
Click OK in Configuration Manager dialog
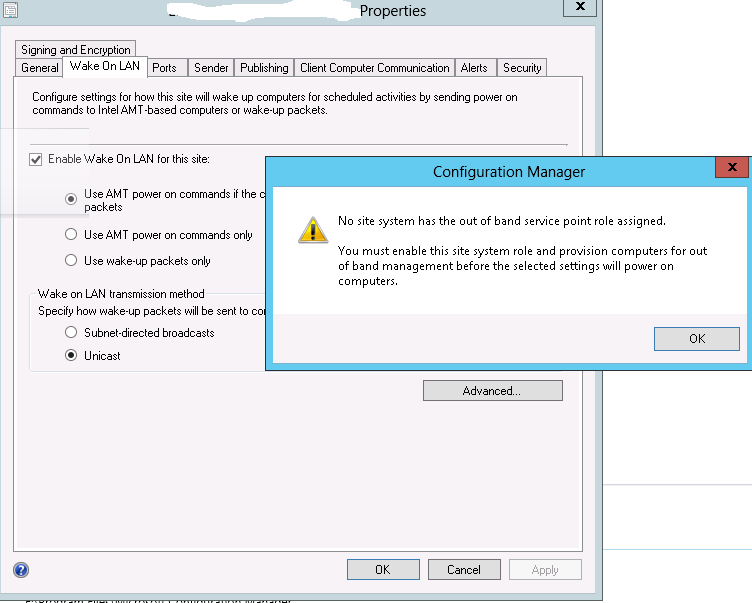pos(697,339)
